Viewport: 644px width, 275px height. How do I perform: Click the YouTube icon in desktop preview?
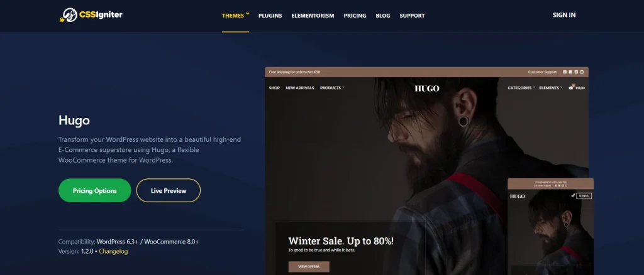pos(582,72)
